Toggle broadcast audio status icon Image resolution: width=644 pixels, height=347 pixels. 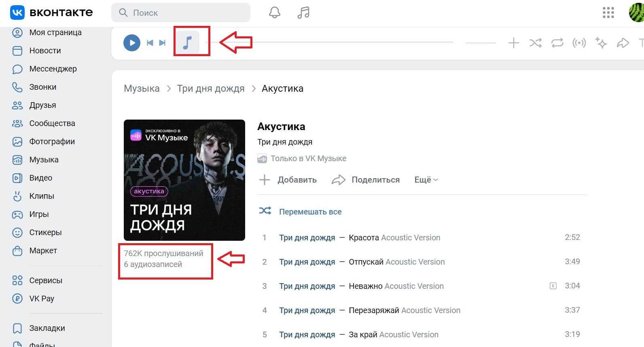(x=579, y=43)
